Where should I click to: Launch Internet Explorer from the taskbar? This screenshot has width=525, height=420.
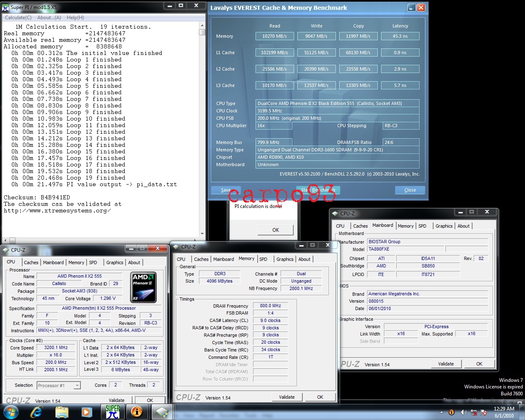pyautogui.click(x=37, y=412)
